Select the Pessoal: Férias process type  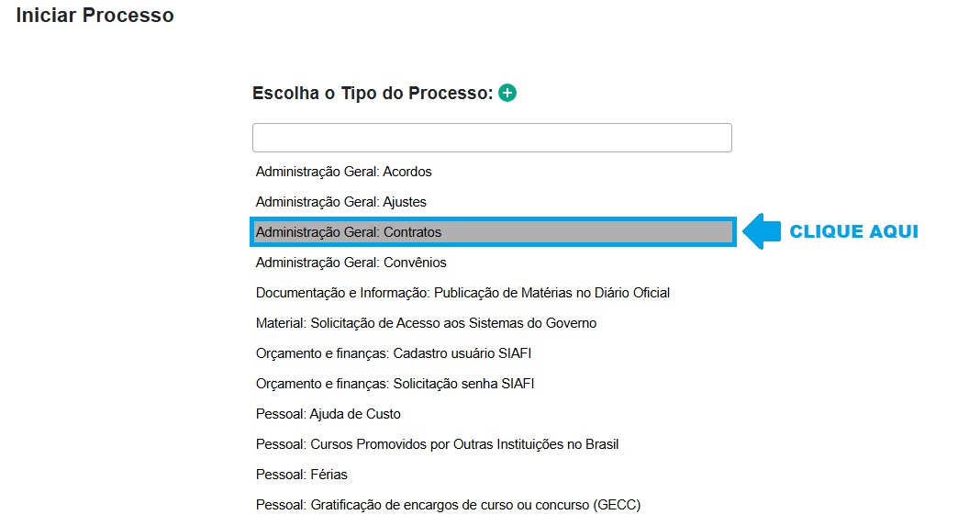pyautogui.click(x=302, y=475)
